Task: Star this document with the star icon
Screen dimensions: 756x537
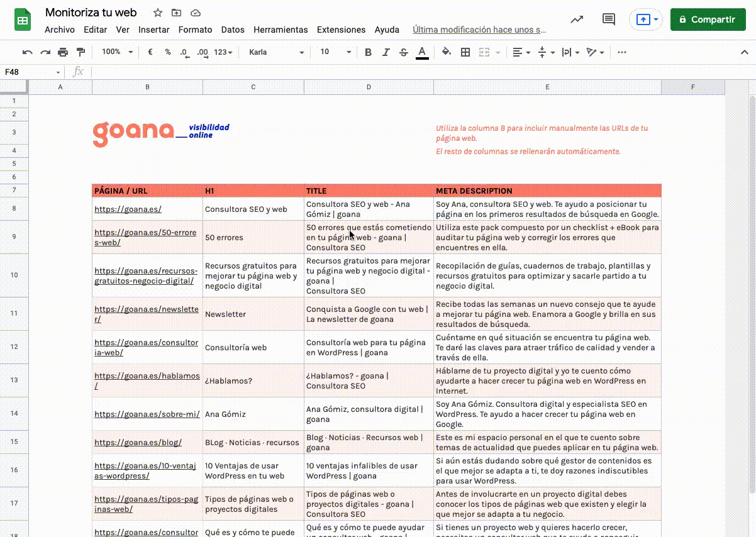Action: [x=158, y=13]
